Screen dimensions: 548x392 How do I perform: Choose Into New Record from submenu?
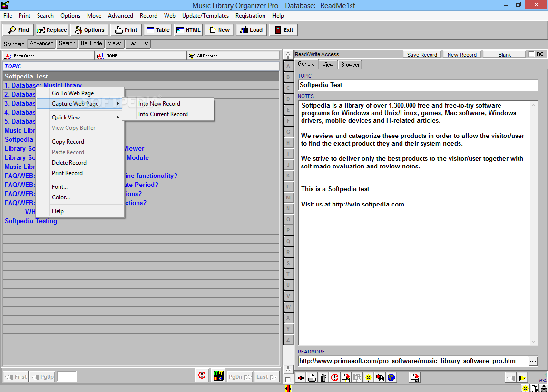168,104
